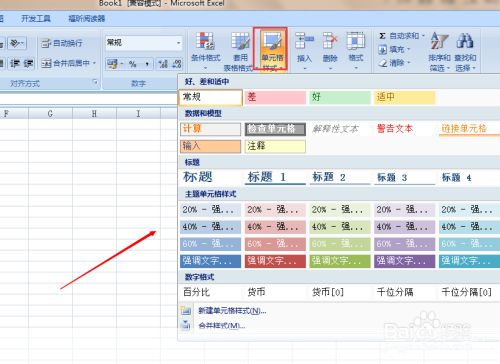Select column I header
This screenshot has height=364, width=500.
click(138, 114)
